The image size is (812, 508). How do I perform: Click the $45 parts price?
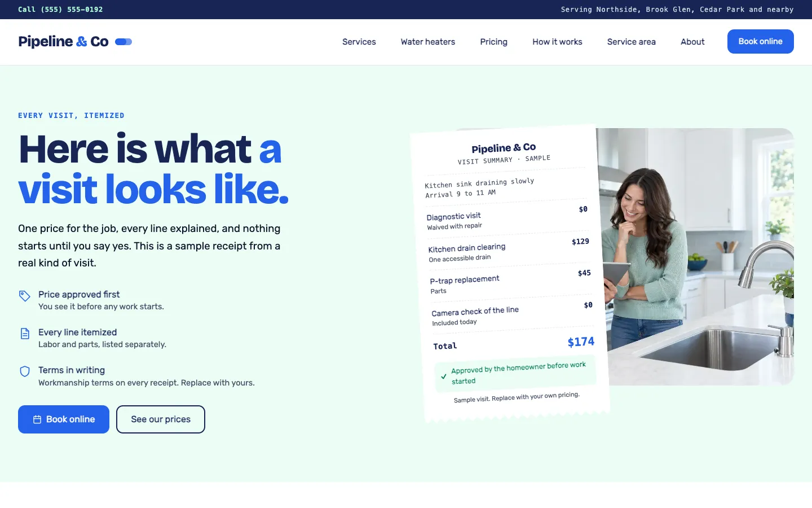[584, 273]
